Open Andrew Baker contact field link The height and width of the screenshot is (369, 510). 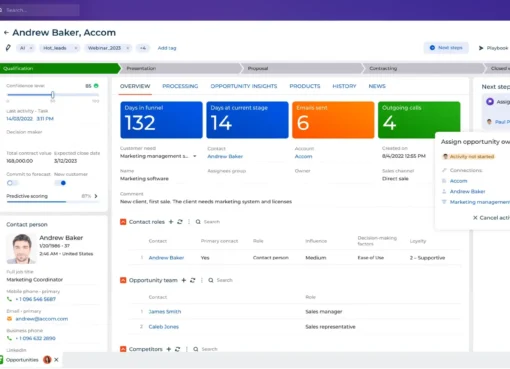pos(225,156)
